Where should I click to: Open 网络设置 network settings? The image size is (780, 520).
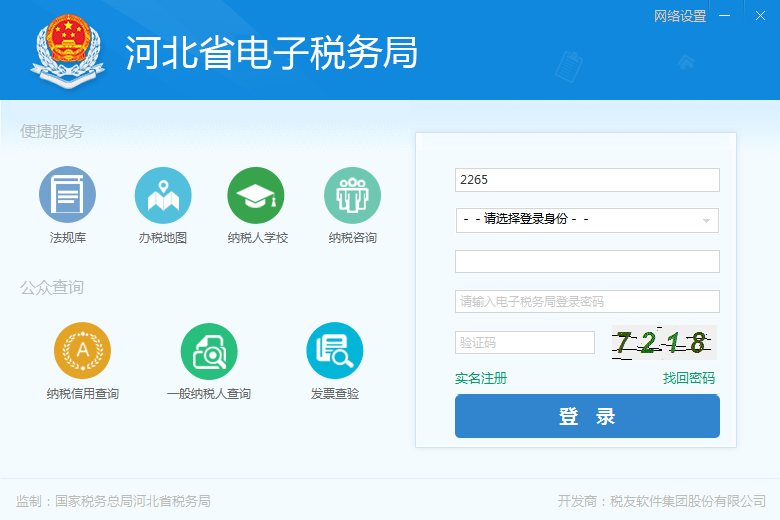click(680, 16)
